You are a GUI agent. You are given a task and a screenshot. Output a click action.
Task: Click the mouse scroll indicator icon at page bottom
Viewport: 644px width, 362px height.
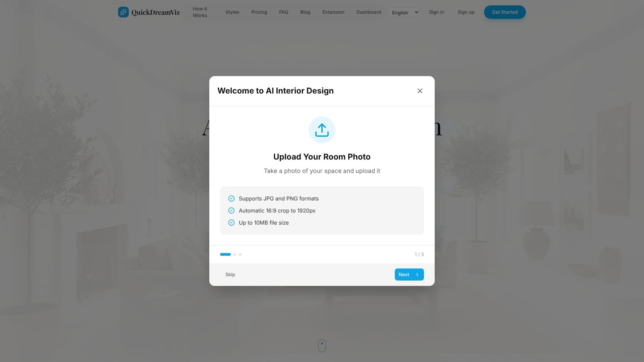click(x=322, y=346)
